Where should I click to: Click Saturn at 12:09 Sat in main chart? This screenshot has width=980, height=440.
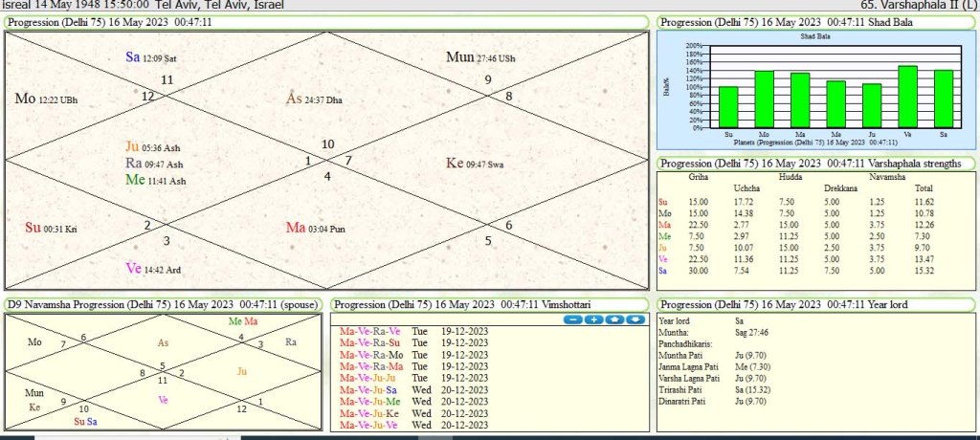[151, 57]
